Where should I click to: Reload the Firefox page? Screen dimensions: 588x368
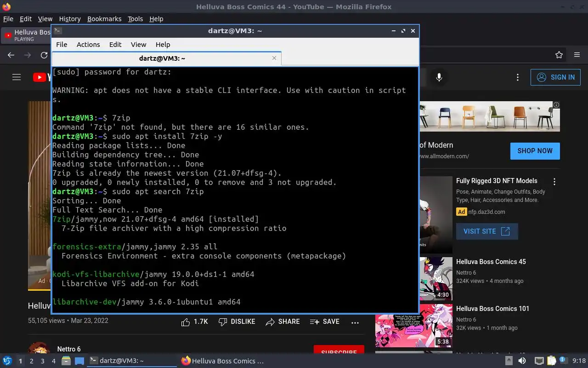pyautogui.click(x=44, y=55)
